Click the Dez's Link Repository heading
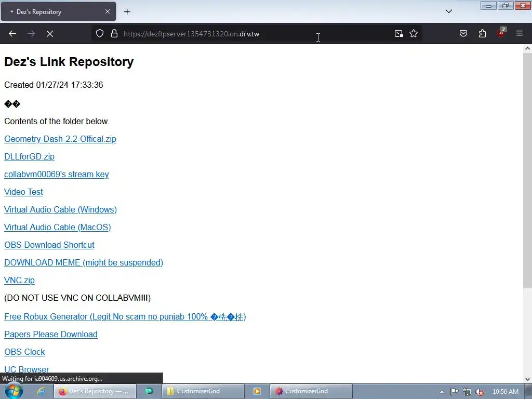The image size is (532, 399). point(69,62)
